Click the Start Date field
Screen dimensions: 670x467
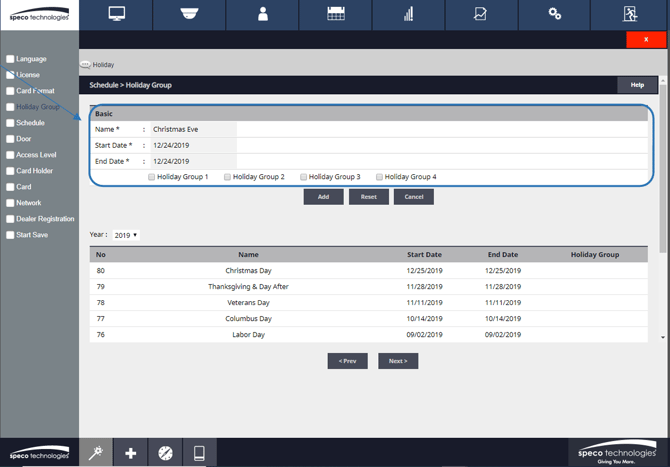194,145
